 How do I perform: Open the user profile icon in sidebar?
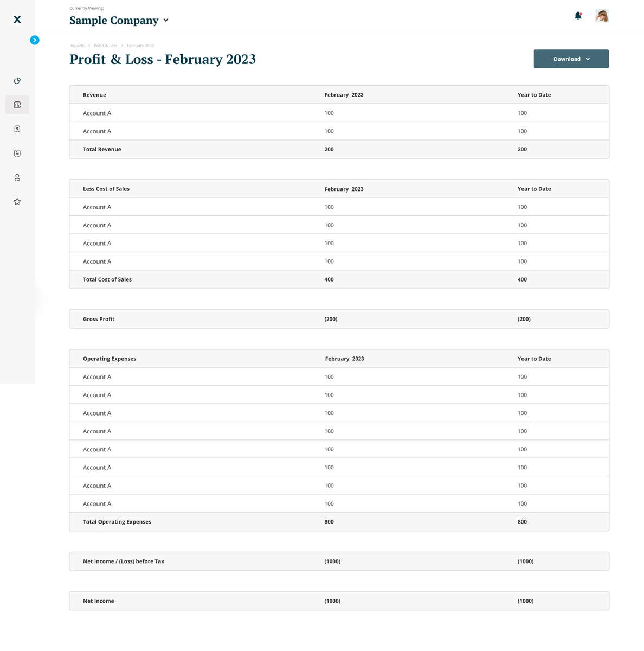coord(17,177)
